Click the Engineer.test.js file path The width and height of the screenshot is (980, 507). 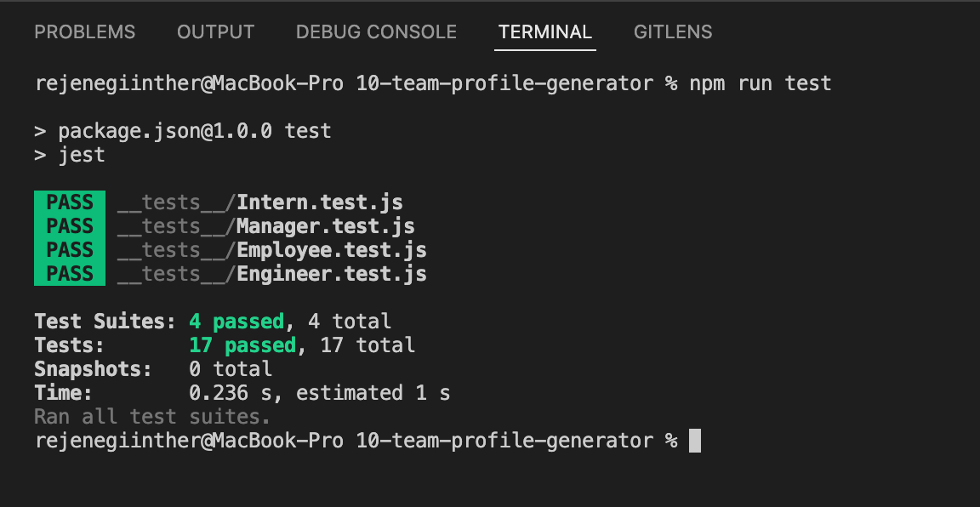click(x=272, y=273)
